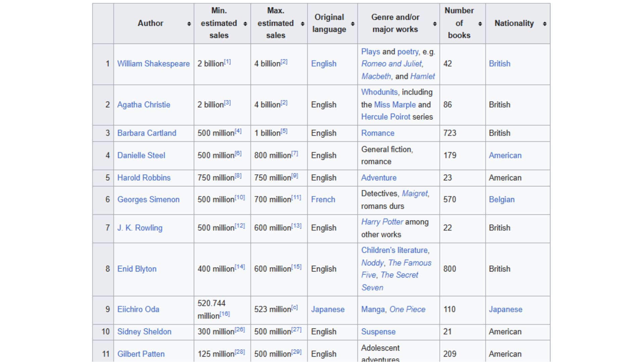Screen dimensions: 644x362
Task: Open Romance genre link in Cartland row
Action: pyautogui.click(x=378, y=133)
